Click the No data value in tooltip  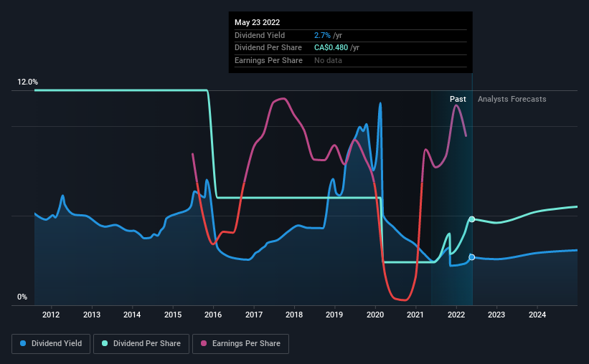tap(329, 60)
